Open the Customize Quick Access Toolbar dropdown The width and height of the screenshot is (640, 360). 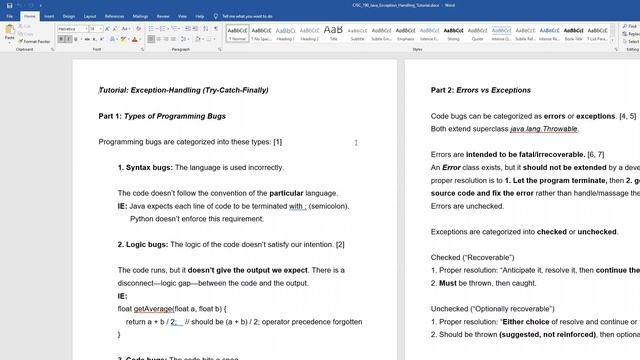(x=41, y=5)
